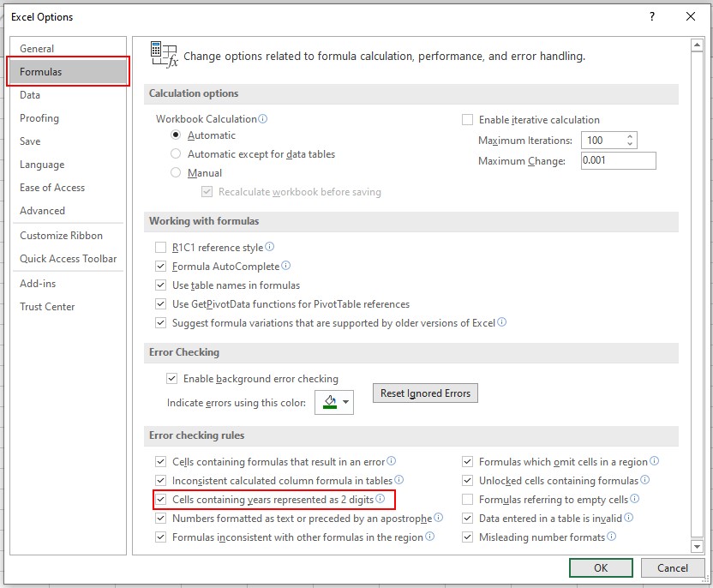Switch to the Trust Center category
This screenshot has height=588, width=713.
coord(47,306)
